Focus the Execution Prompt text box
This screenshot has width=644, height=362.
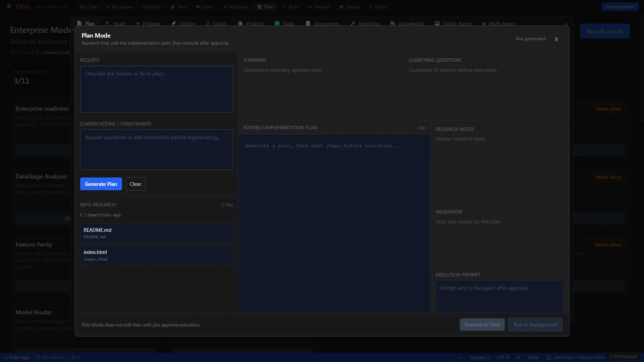tap(499, 297)
